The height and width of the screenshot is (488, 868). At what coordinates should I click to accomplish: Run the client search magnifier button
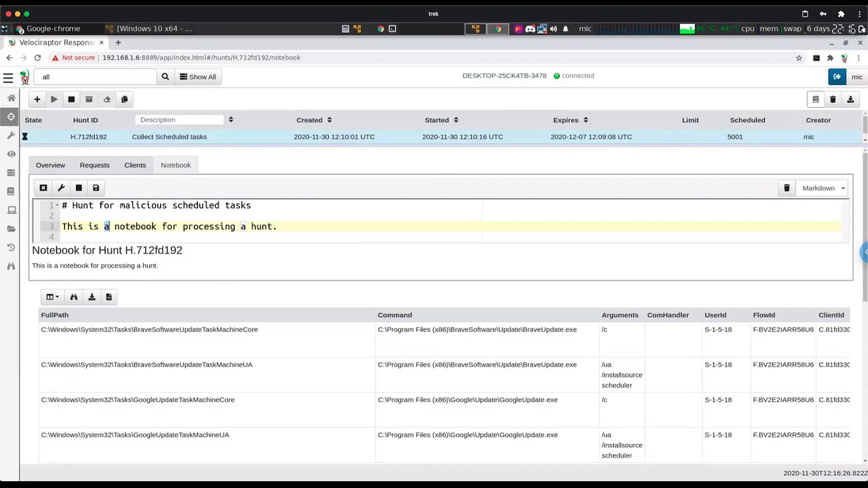(x=165, y=77)
